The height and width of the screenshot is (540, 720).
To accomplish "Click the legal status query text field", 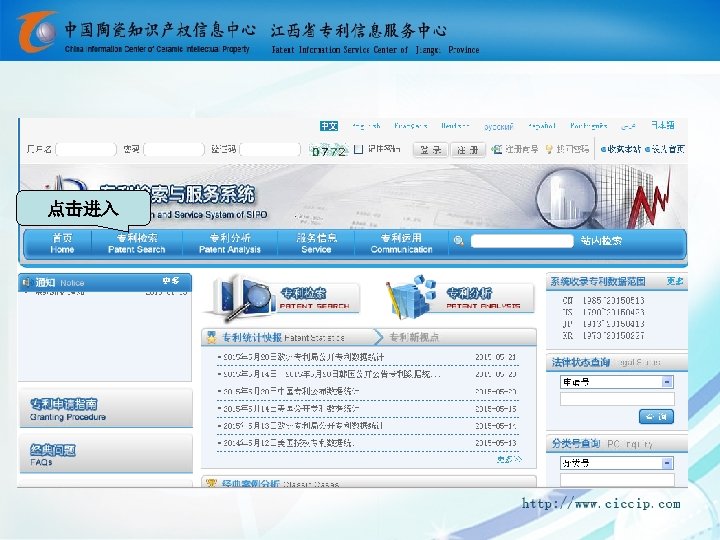I will click(617, 399).
